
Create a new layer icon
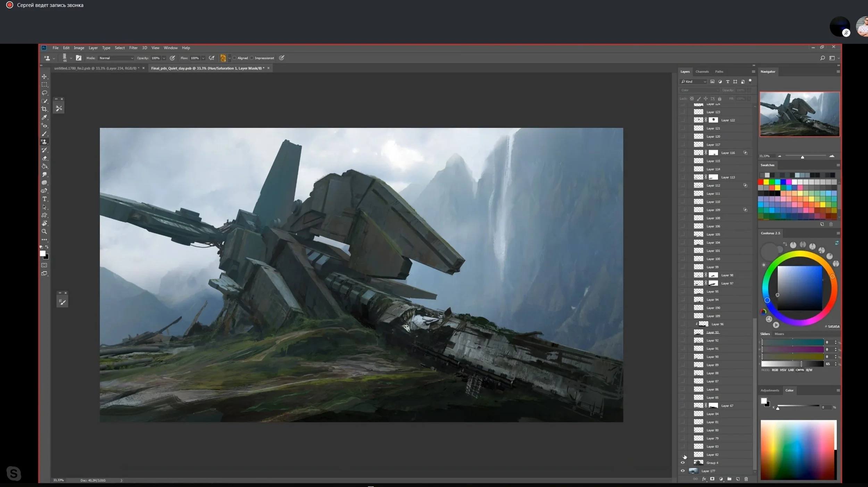[x=738, y=479]
